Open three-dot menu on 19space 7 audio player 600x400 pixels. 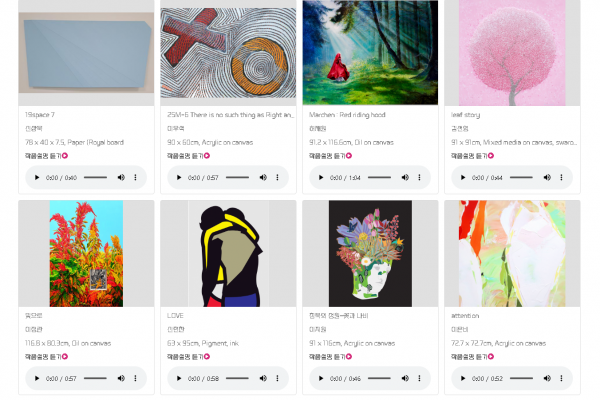coord(135,178)
